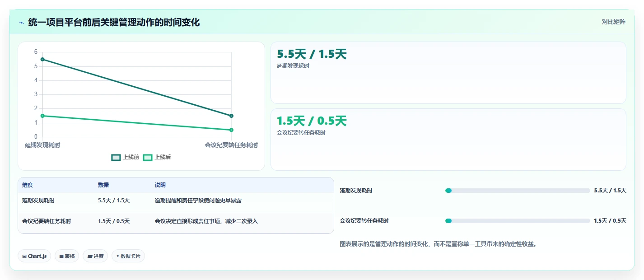The image size is (644, 280).
Task: Click the 上线前 point above 会议纪要转任务耗时
Action: 231,116
